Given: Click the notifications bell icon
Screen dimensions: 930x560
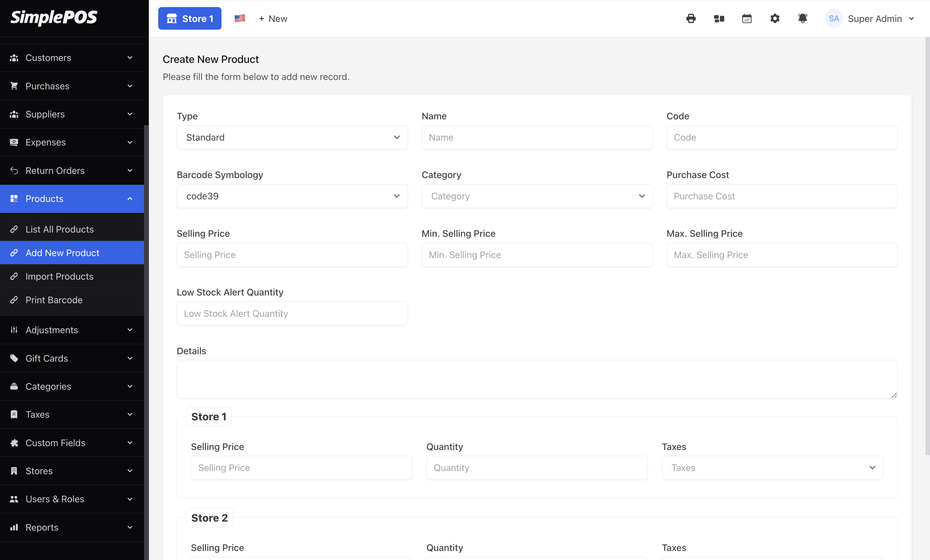Looking at the screenshot, I should tap(802, 18).
